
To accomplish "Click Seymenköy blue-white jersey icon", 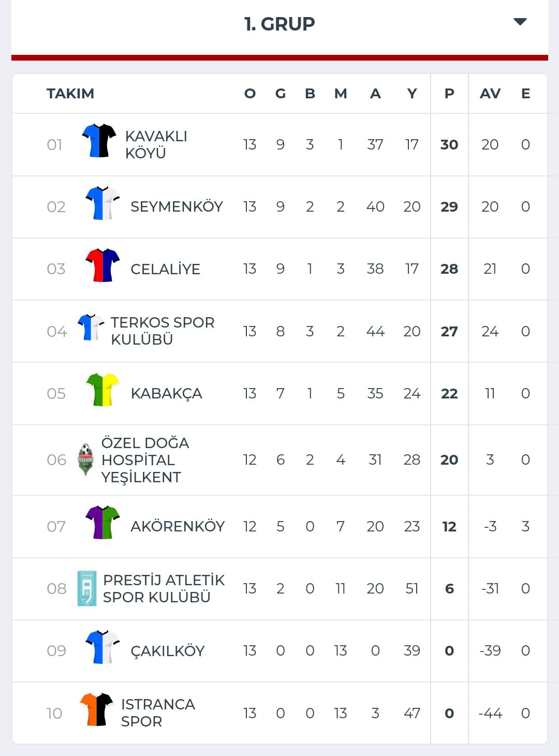I will pyautogui.click(x=102, y=203).
